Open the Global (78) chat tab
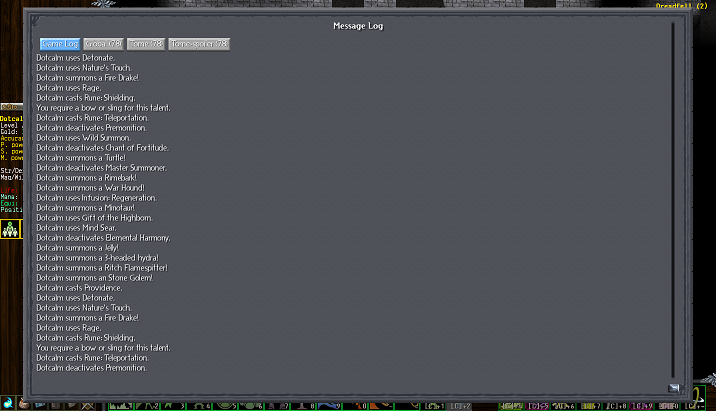Image resolution: width=716 pixels, height=411 pixels. (x=103, y=44)
